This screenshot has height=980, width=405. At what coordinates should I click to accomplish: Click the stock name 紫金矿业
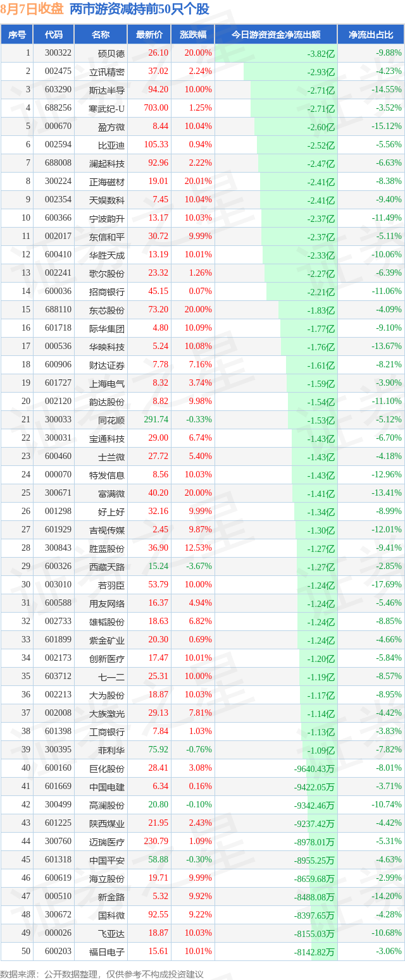107,640
